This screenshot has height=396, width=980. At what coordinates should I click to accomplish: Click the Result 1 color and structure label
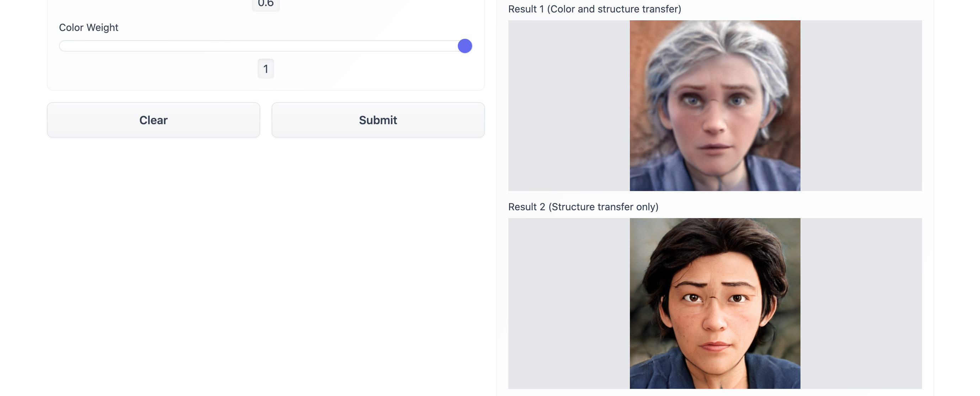(595, 9)
